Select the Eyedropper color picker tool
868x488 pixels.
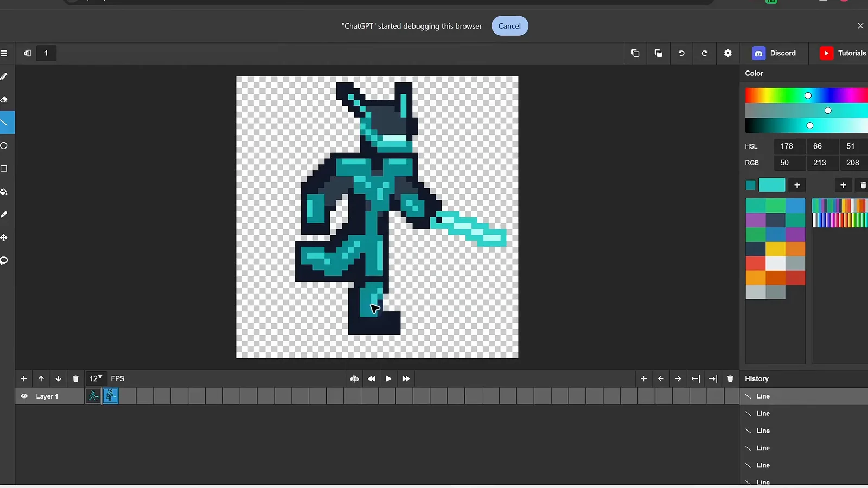(x=4, y=215)
